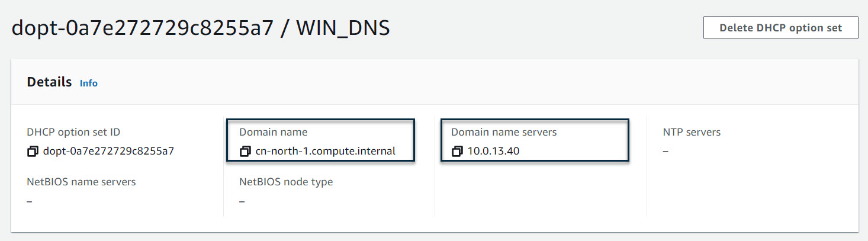Click the empty NetBIOS name servers dash
The width and height of the screenshot is (868, 241).
pos(30,201)
